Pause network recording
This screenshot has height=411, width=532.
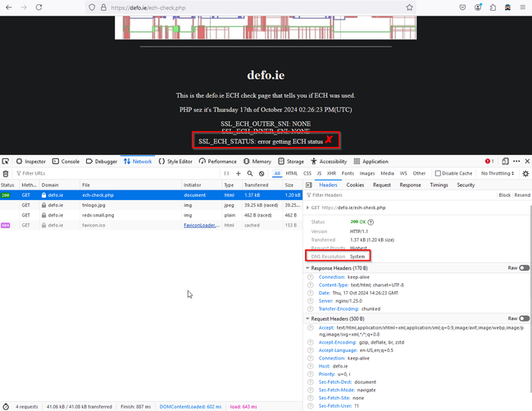click(x=226, y=174)
